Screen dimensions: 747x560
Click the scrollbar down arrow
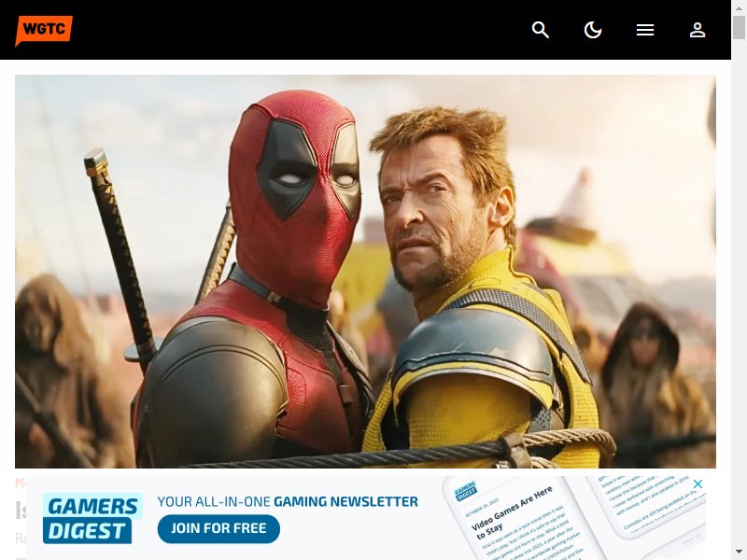[739, 552]
